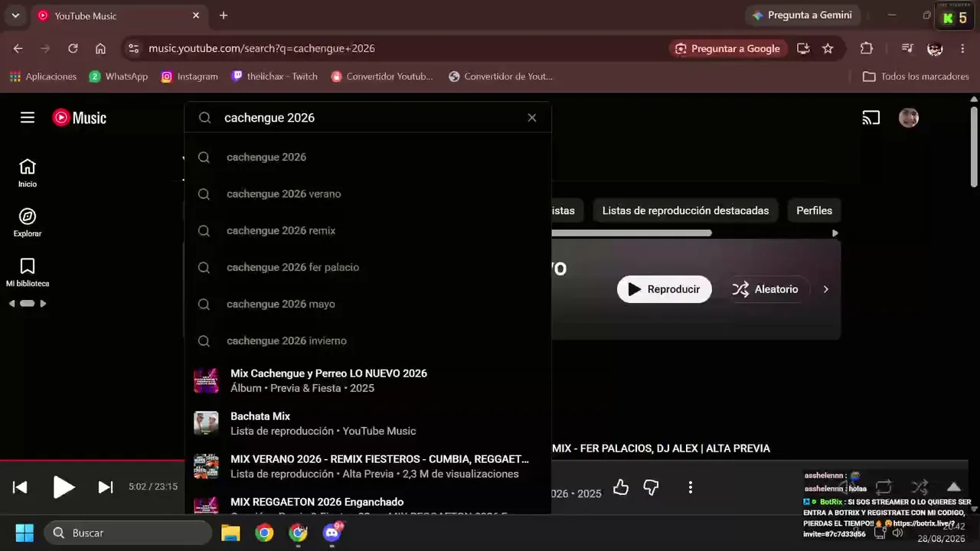Click the red song progress bar
The image size is (980, 551).
pyautogui.click(x=92, y=461)
